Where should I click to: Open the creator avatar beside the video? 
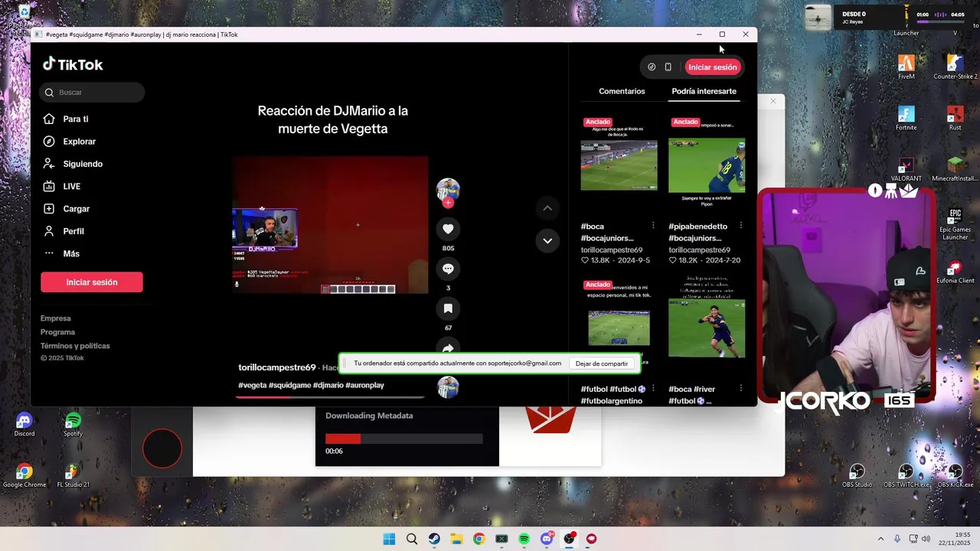click(x=448, y=190)
